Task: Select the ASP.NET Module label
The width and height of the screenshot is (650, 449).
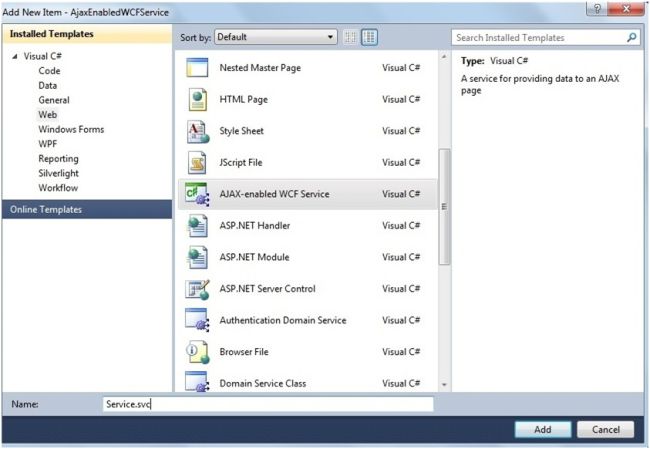Action: coord(255,257)
